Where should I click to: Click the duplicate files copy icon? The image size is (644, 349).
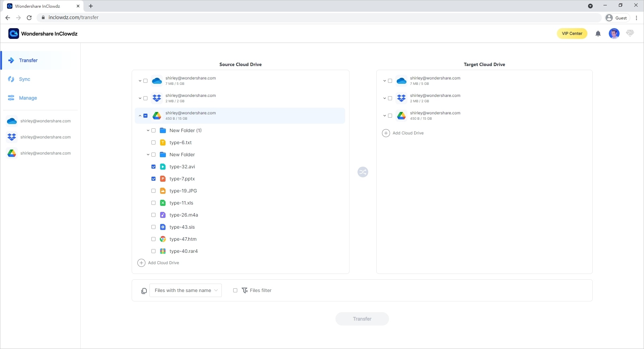(x=144, y=291)
